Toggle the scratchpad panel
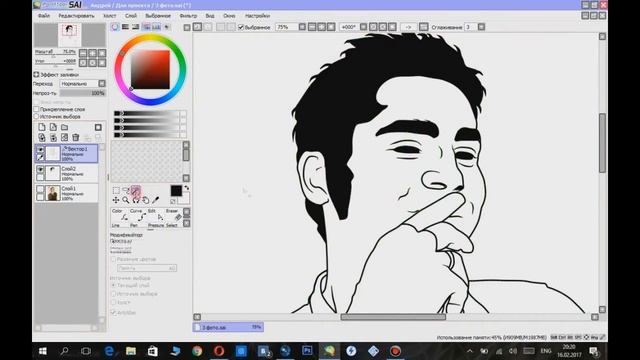The height and width of the screenshot is (360, 640). click(x=167, y=27)
